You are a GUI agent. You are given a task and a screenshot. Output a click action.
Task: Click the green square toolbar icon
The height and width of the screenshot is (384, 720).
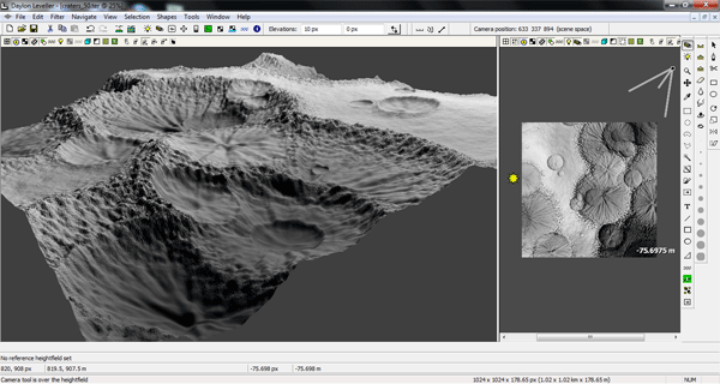pos(208,29)
